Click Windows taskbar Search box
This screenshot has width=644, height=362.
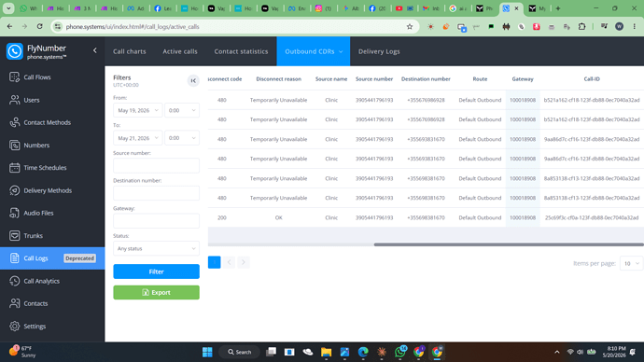click(x=240, y=352)
